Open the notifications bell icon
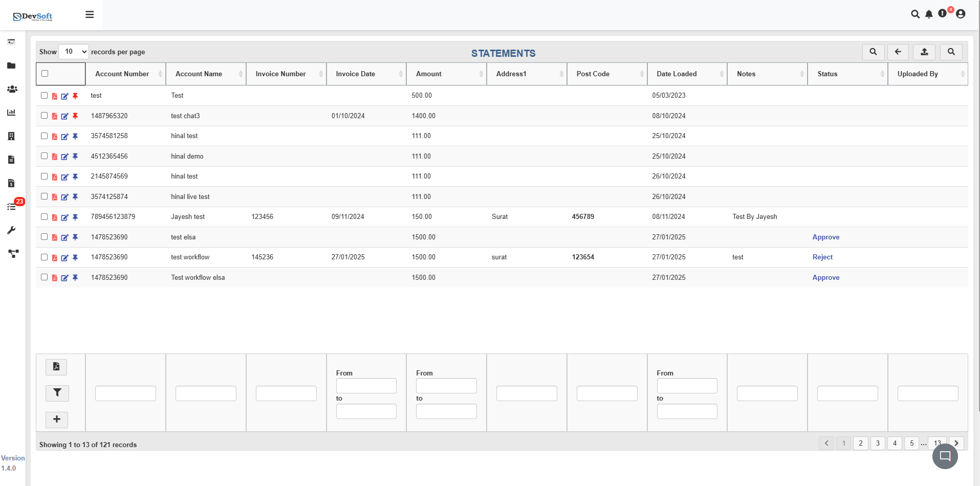Image resolution: width=980 pixels, height=486 pixels. 929,14
